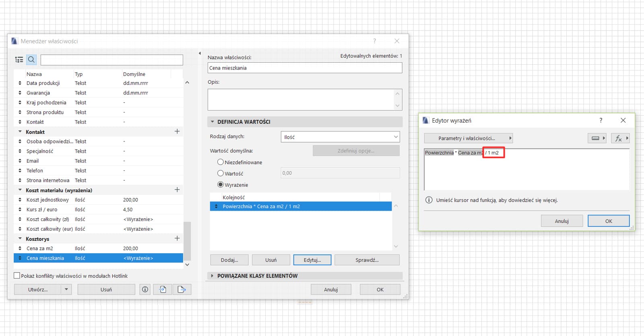Click the Nazwa właściwości field
The width and height of the screenshot is (644, 336).
[x=305, y=68]
